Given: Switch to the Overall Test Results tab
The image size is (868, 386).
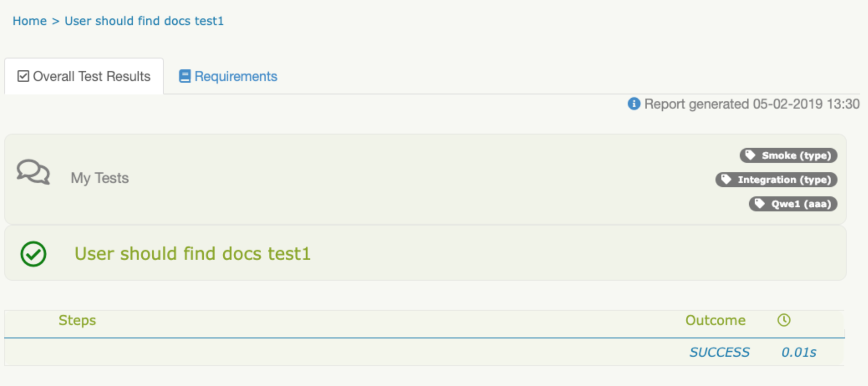Looking at the screenshot, I should (x=84, y=76).
